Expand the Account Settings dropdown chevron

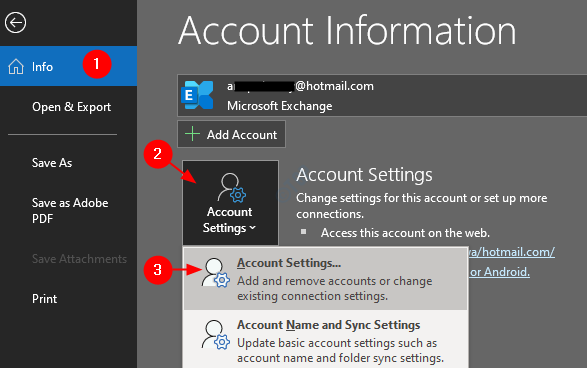tap(252, 228)
